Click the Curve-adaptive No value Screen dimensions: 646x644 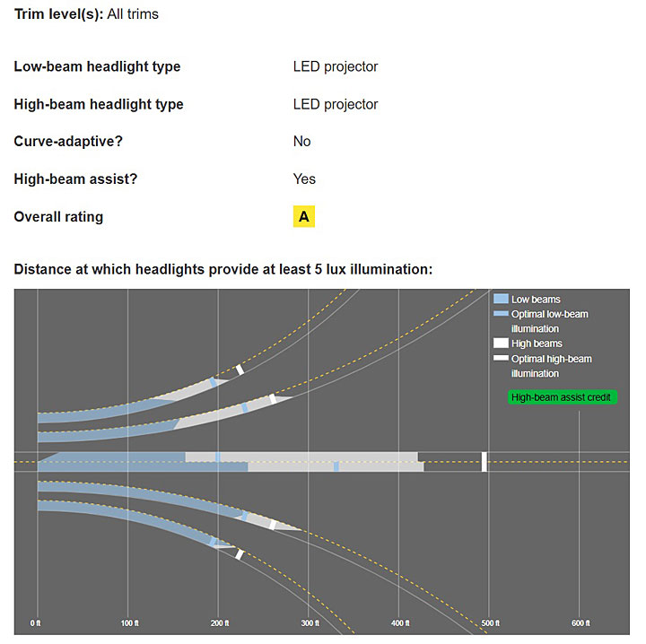301,141
